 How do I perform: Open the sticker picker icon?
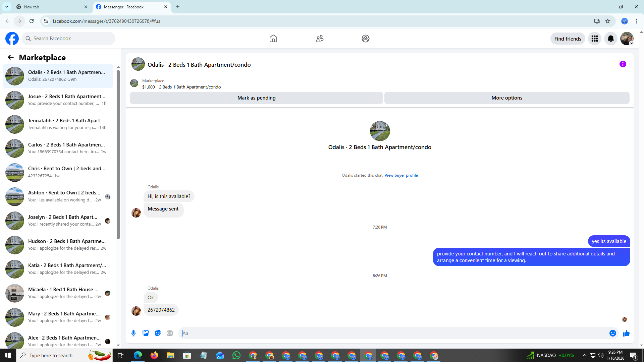point(158,333)
